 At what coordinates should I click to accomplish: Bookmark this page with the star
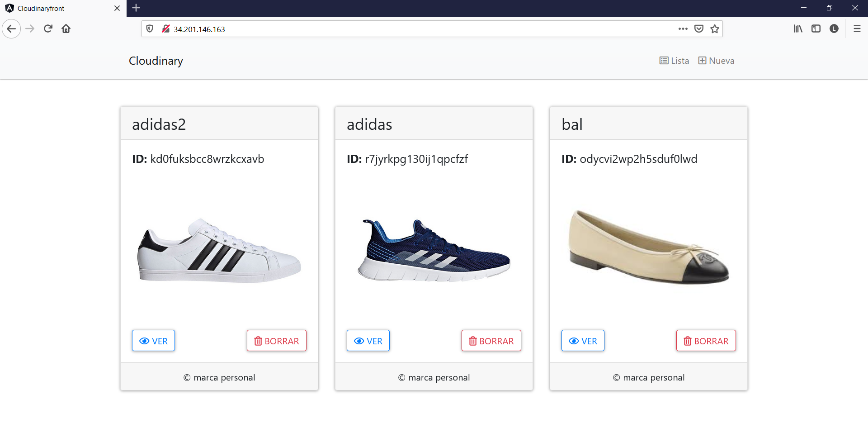click(x=714, y=29)
